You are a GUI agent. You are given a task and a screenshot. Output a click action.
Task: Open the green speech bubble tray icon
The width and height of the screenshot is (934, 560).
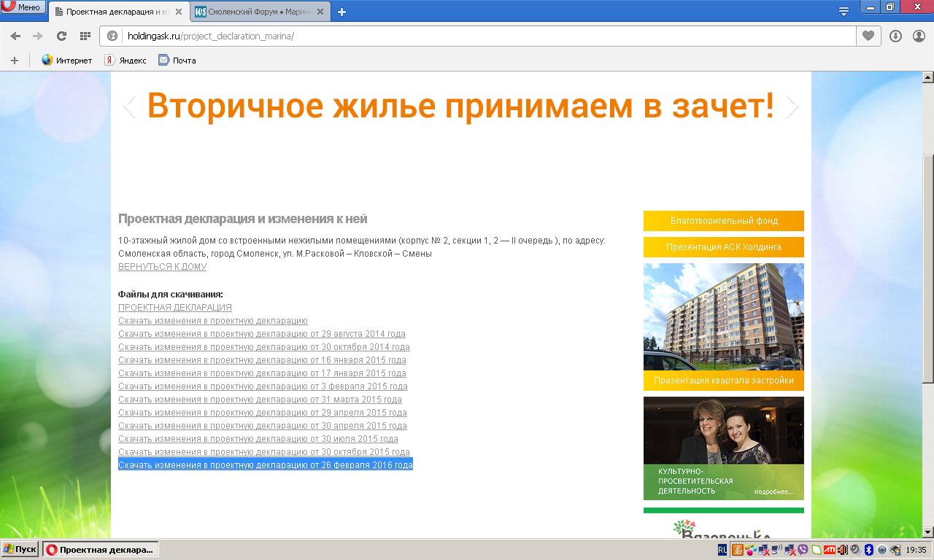(817, 550)
